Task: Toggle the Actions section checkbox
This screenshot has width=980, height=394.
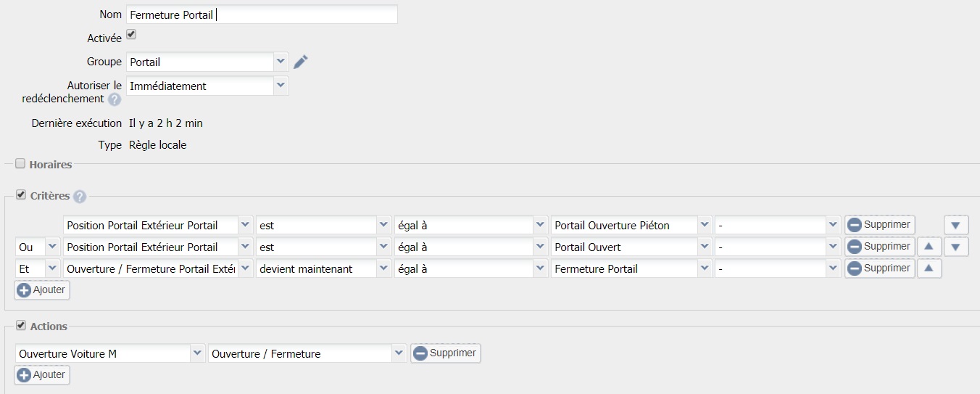Action: [x=20, y=326]
